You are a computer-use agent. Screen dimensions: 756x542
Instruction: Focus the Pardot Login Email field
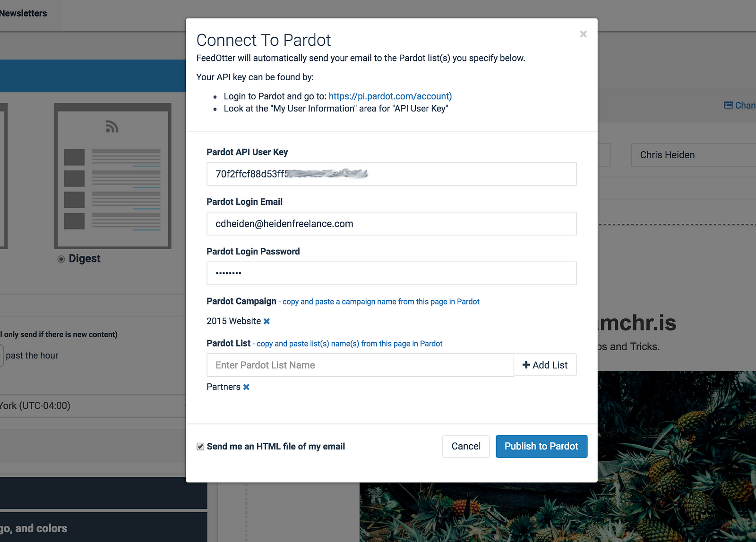coord(392,224)
